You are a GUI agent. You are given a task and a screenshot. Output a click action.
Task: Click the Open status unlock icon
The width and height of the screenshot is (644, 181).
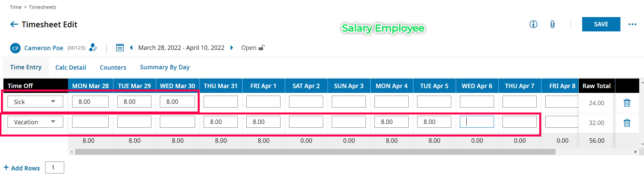coord(262,47)
